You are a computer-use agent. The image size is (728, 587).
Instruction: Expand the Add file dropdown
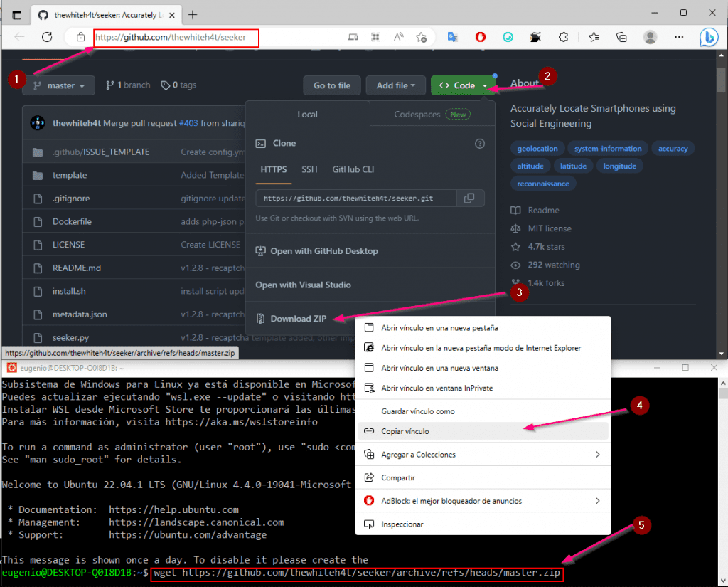click(x=395, y=85)
